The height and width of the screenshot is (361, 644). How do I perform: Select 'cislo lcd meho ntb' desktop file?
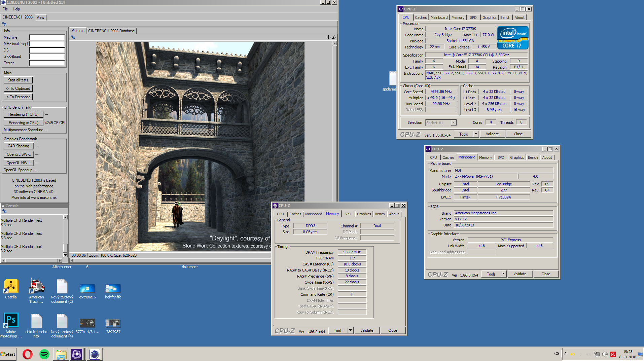[x=36, y=326]
